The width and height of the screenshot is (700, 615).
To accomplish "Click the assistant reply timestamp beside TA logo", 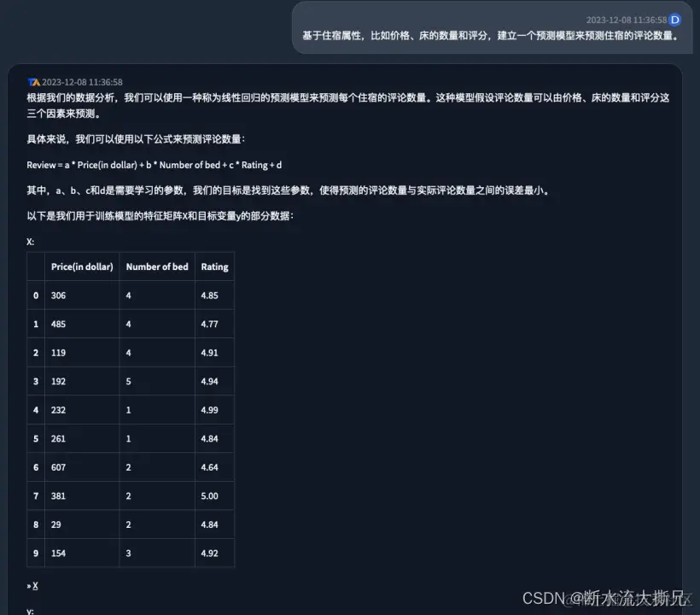I will pos(82,82).
